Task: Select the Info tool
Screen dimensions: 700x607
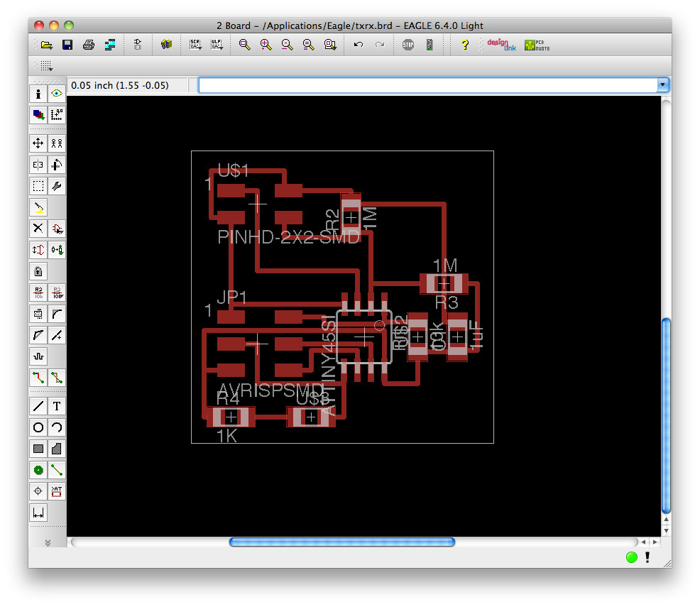Action: pyautogui.click(x=38, y=94)
